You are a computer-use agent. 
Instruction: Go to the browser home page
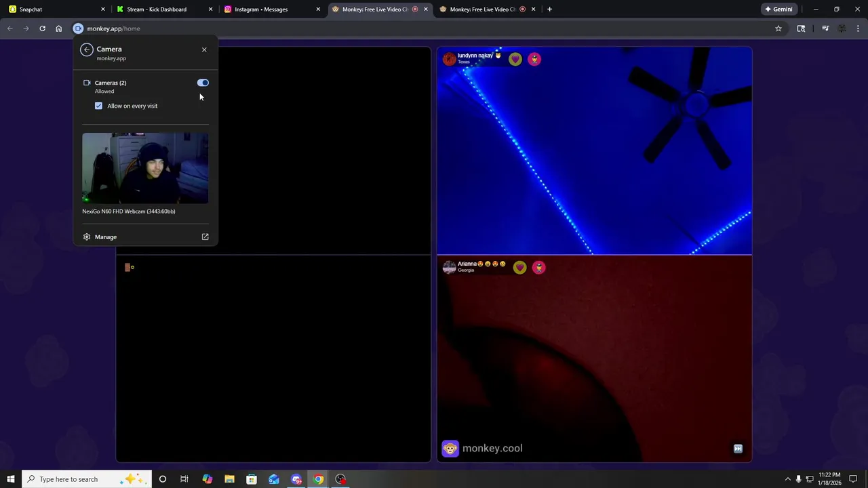58,28
